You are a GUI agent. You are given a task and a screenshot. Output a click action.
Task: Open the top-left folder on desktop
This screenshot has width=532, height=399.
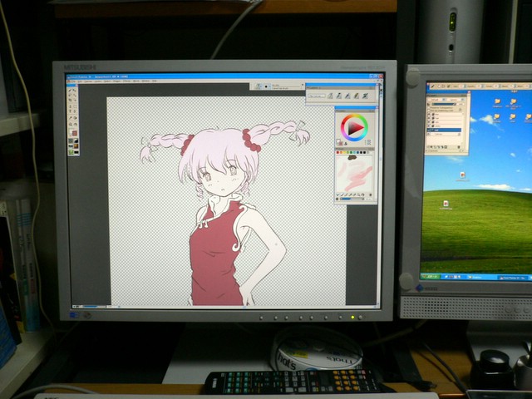pos(497,101)
